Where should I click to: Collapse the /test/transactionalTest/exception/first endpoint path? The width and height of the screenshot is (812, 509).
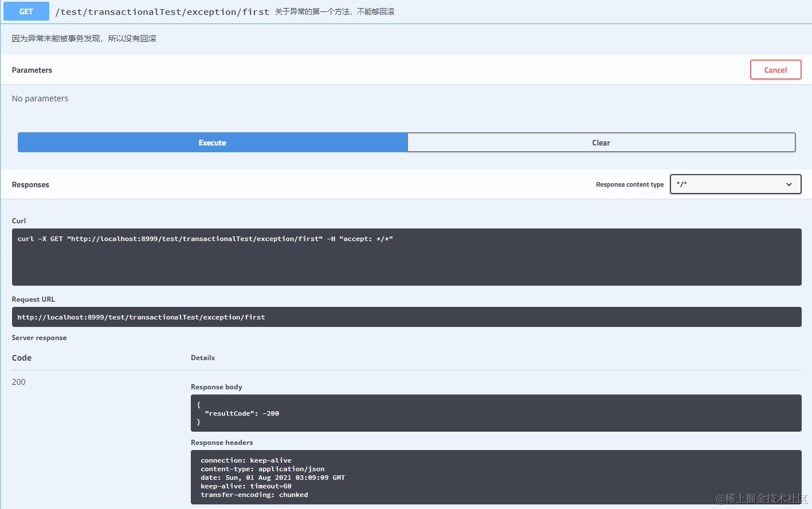[x=162, y=11]
